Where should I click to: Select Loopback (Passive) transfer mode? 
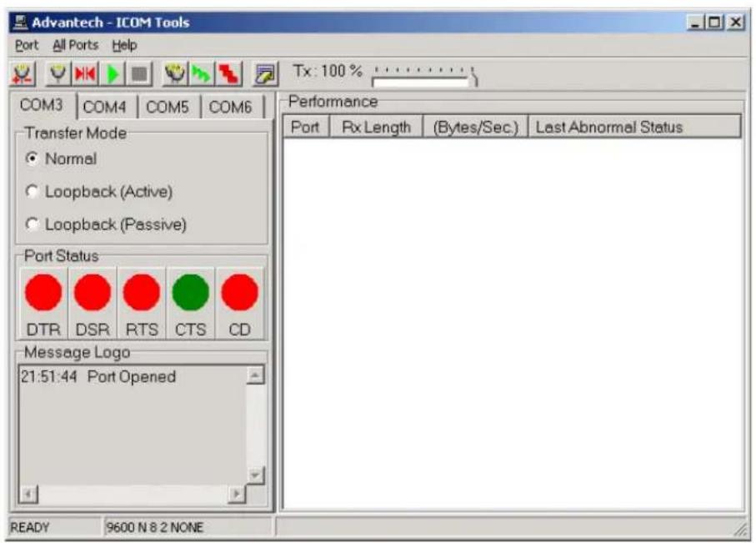[x=106, y=224]
